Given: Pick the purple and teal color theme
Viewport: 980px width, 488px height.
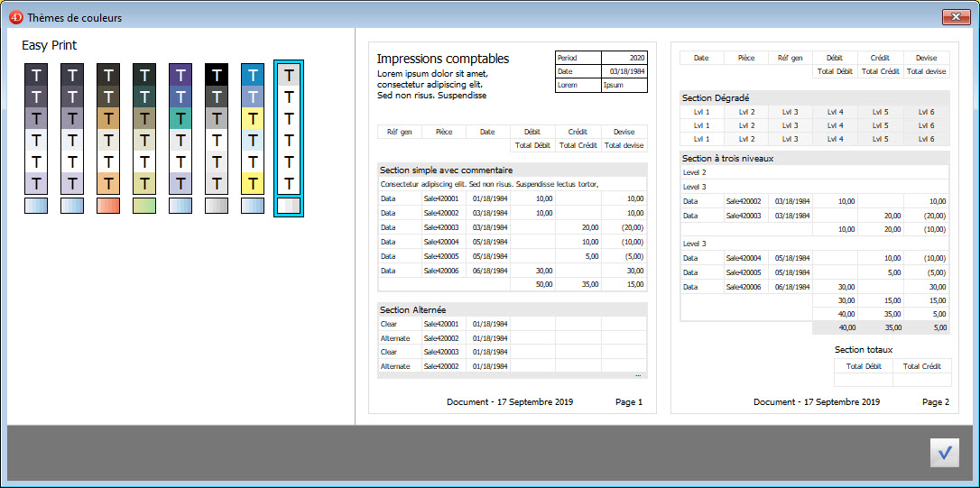Looking at the screenshot, I should coord(180,128).
